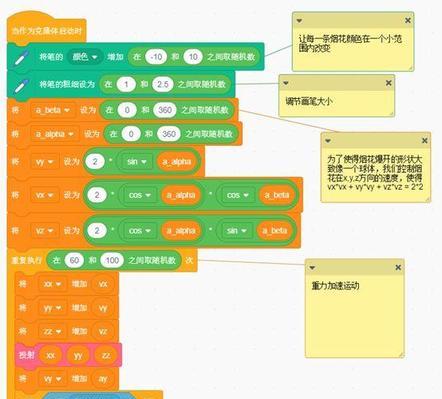
Task: Click resize handle of '重力加速运动' comment
Action: pyautogui.click(x=401, y=355)
